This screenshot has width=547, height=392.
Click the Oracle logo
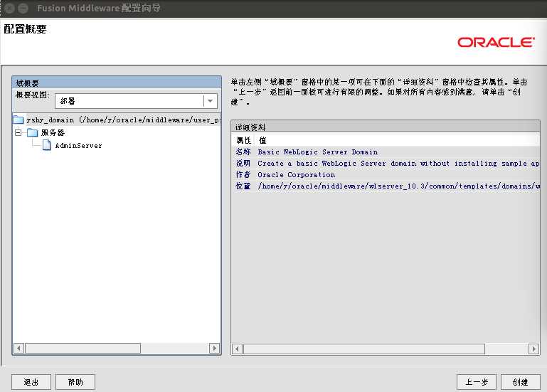tap(496, 43)
